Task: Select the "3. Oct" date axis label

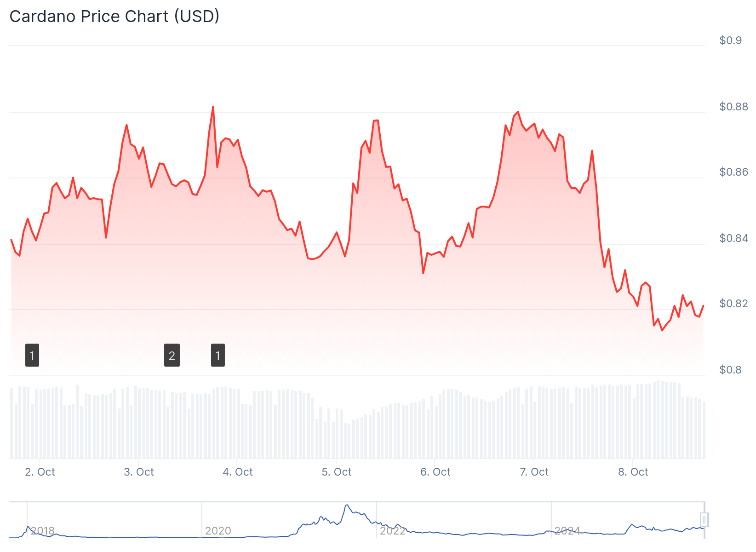Action: (x=139, y=472)
